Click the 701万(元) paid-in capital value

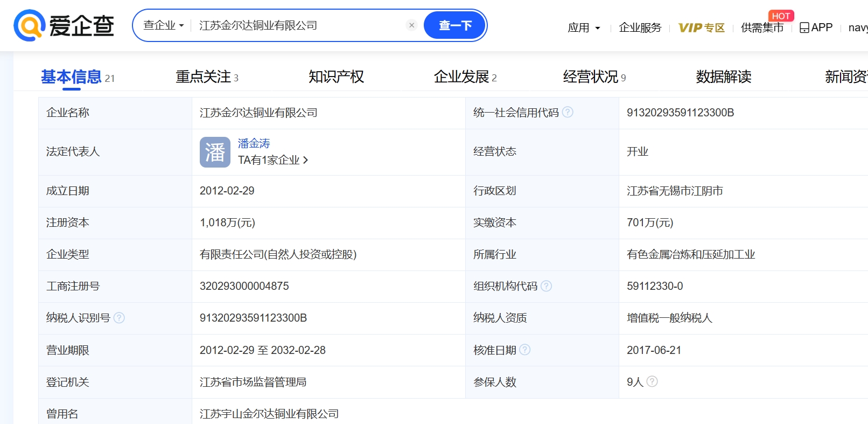click(650, 223)
